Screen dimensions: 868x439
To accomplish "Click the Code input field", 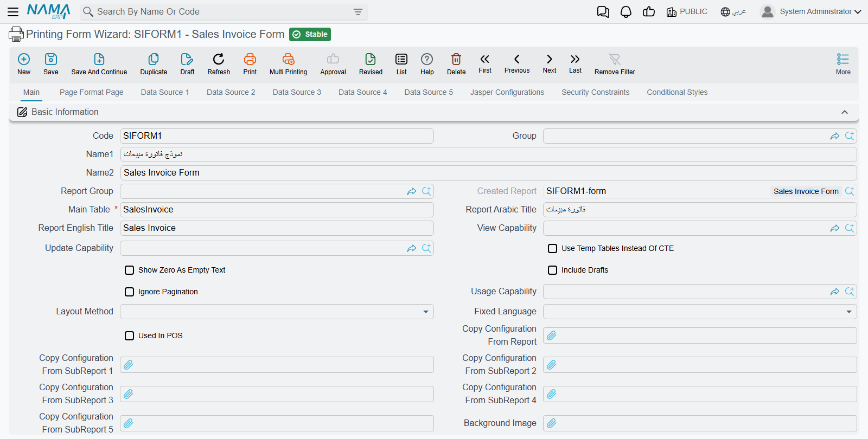I will 277,136.
